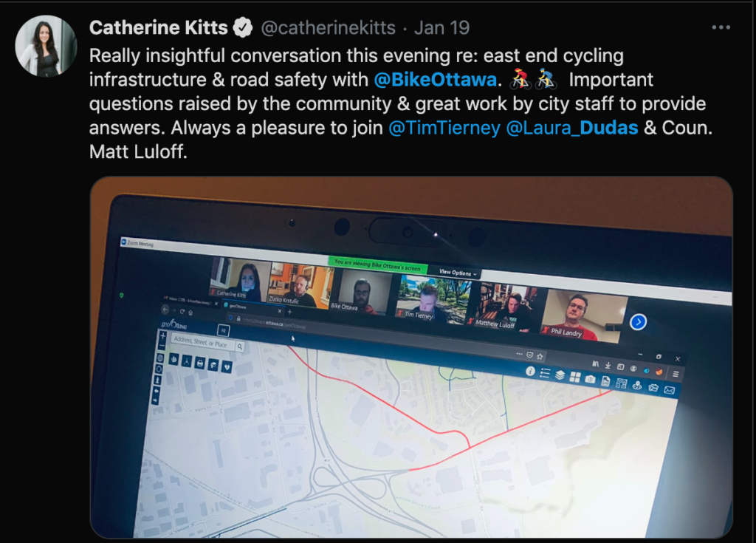This screenshot has height=543, width=756.
Task: Click the geoOttawa layers stack icon
Action: click(x=560, y=375)
